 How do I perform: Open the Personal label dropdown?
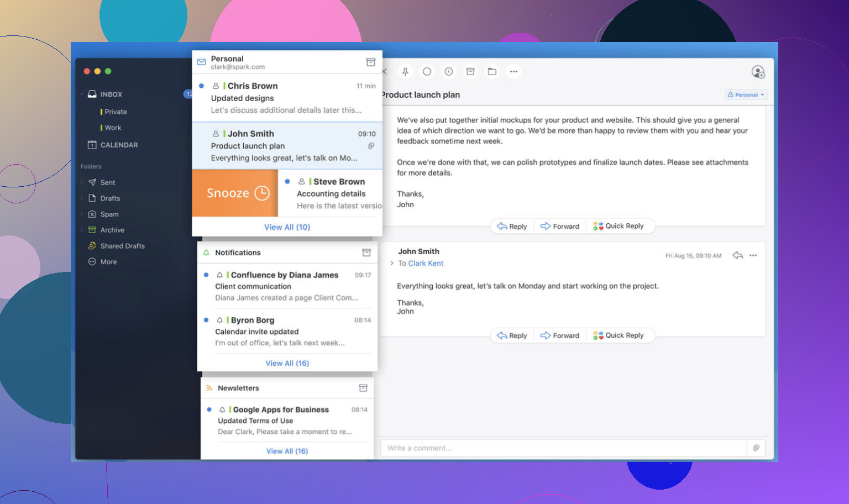(746, 95)
